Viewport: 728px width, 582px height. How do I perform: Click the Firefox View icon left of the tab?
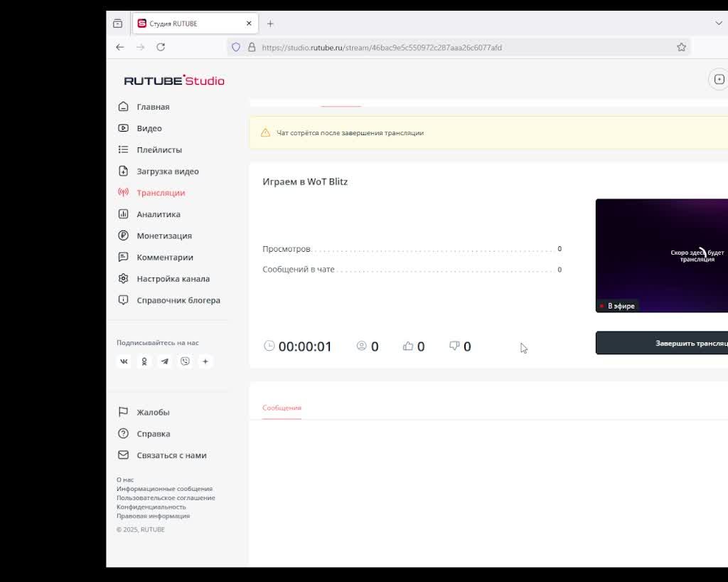pyautogui.click(x=117, y=23)
